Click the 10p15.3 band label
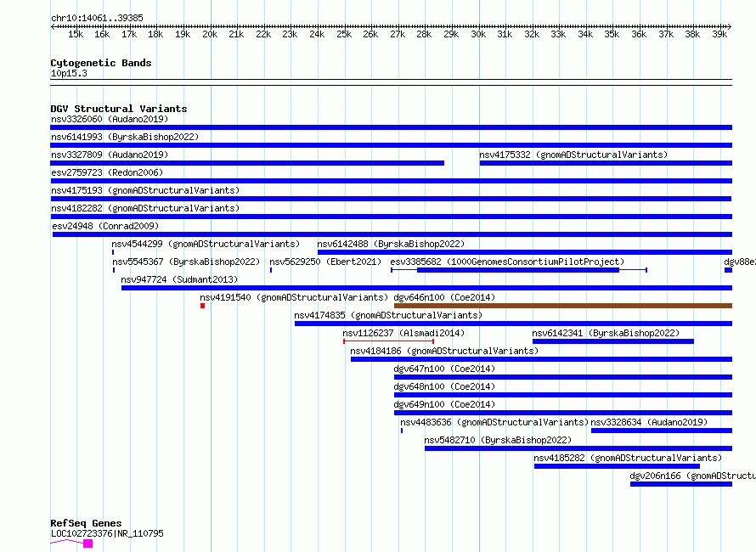The width and height of the screenshot is (756, 552). (x=69, y=73)
